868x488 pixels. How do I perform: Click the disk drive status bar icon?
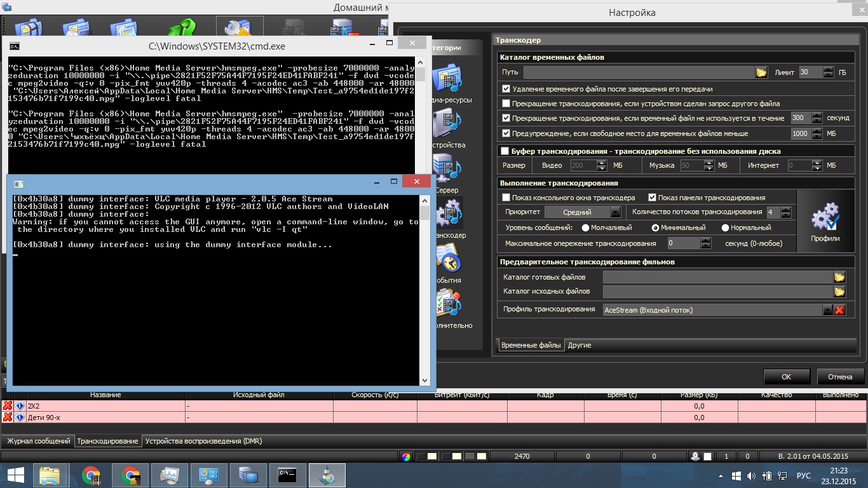(x=696, y=456)
